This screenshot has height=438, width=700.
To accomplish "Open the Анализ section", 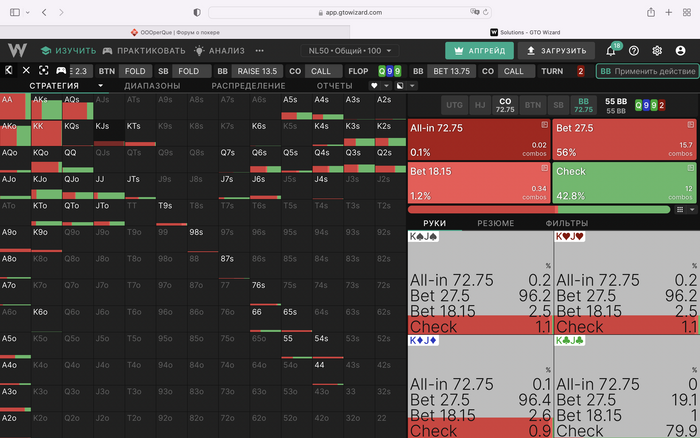I will pos(219,50).
